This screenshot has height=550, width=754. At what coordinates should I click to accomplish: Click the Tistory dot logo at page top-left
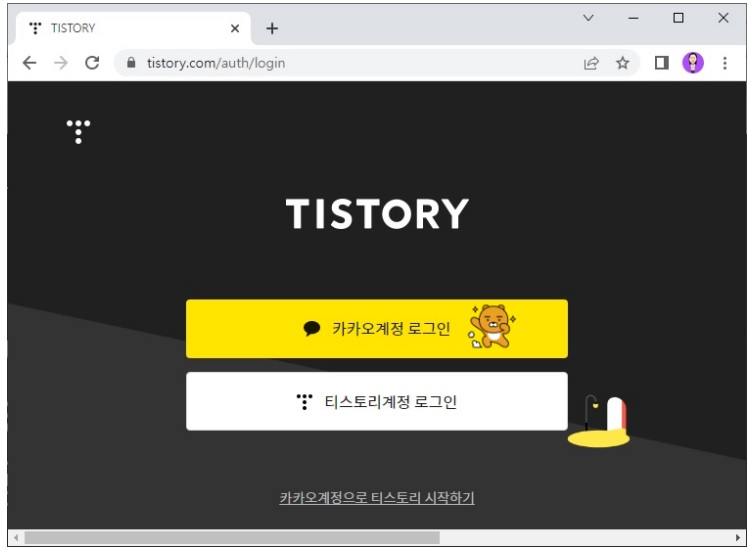78,132
